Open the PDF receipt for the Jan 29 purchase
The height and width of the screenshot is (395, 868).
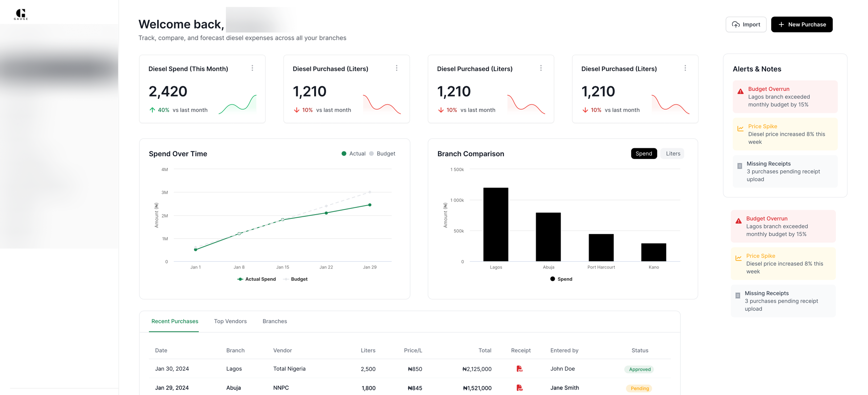click(x=520, y=388)
